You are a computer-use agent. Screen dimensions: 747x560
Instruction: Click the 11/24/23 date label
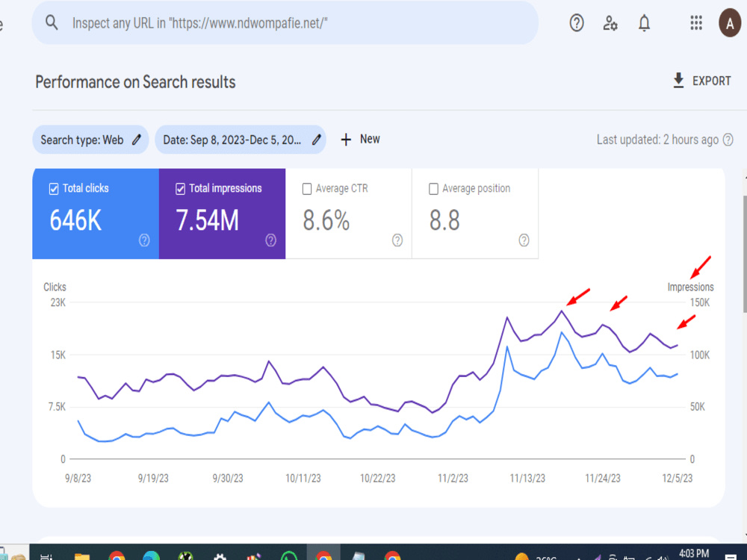[x=603, y=478]
